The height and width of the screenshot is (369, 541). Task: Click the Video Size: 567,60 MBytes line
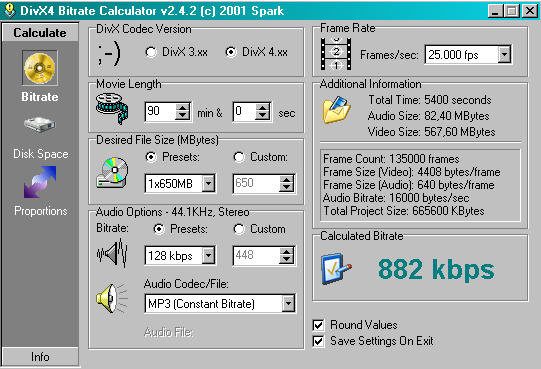click(x=432, y=132)
